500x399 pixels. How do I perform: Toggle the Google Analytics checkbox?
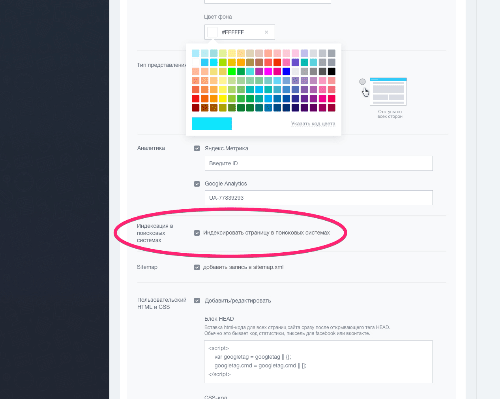coord(197,184)
